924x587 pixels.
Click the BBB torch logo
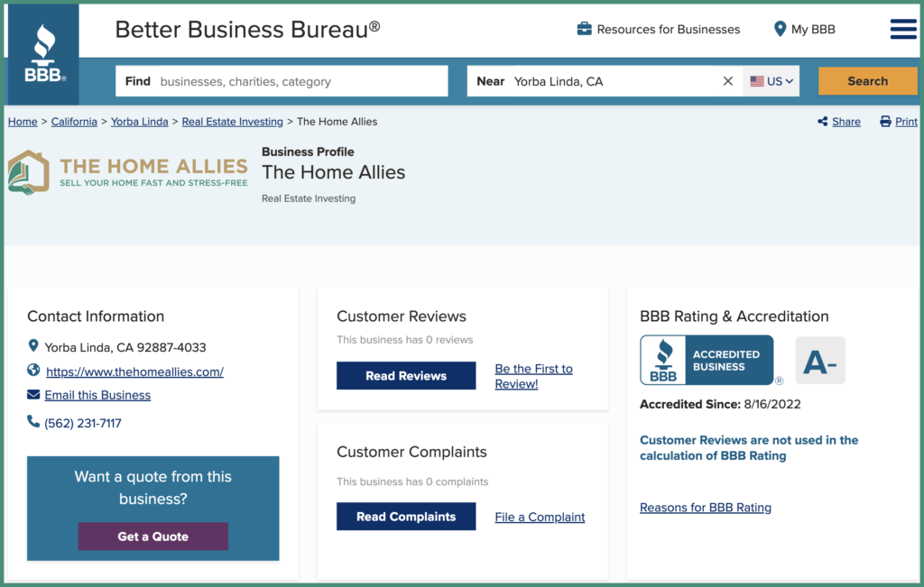[43, 53]
